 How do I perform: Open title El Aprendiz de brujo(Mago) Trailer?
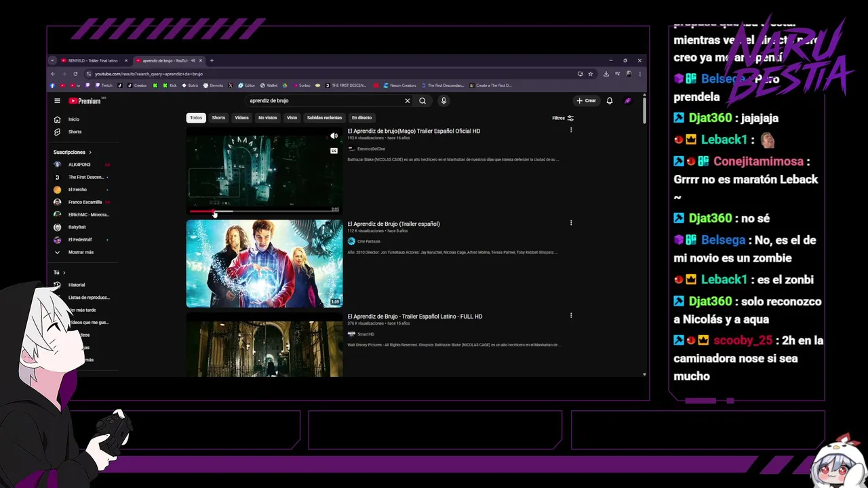pos(414,131)
